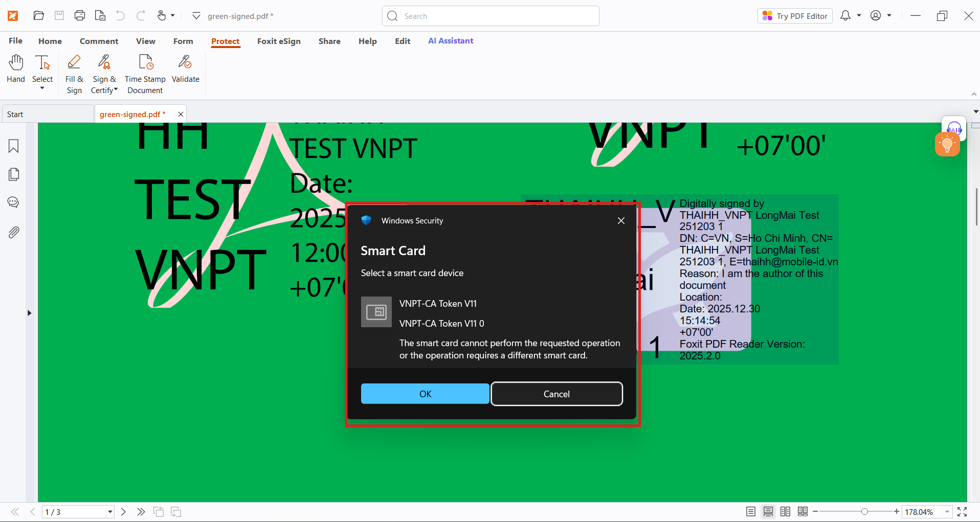Open the Fill & Sign tool
This screenshot has height=522, width=980.
pyautogui.click(x=74, y=74)
